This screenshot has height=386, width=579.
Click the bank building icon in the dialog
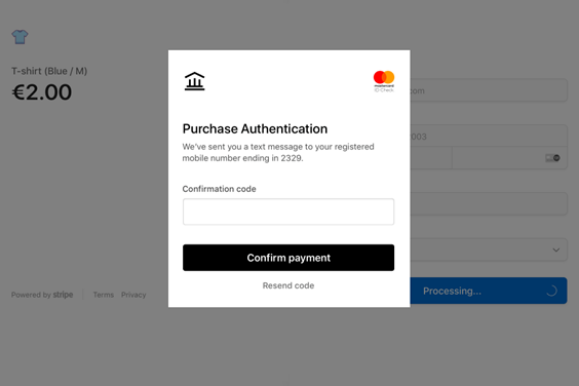[195, 81]
